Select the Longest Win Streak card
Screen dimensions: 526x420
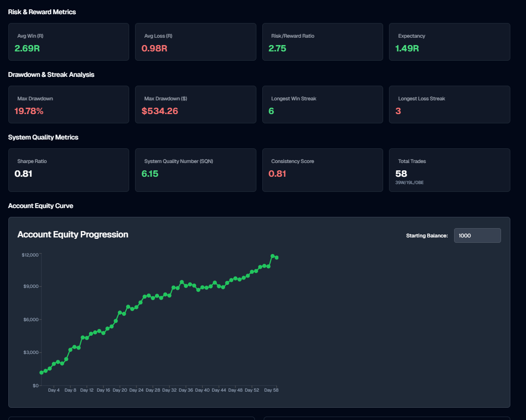click(322, 104)
